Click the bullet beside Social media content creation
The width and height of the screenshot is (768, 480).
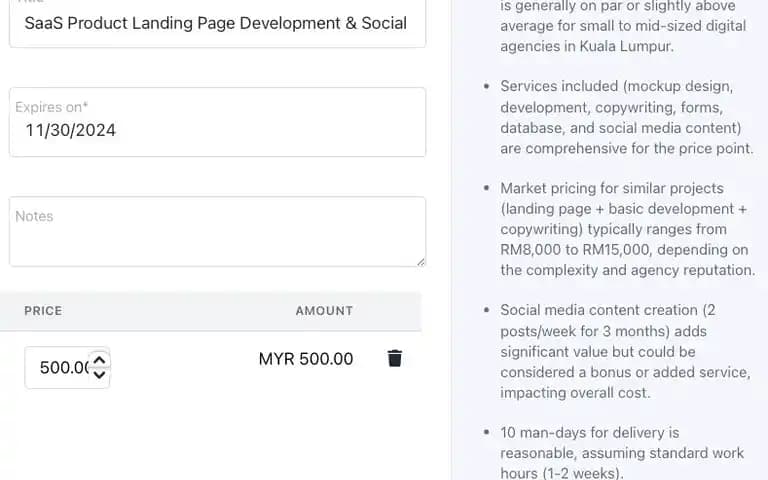[x=486, y=310]
